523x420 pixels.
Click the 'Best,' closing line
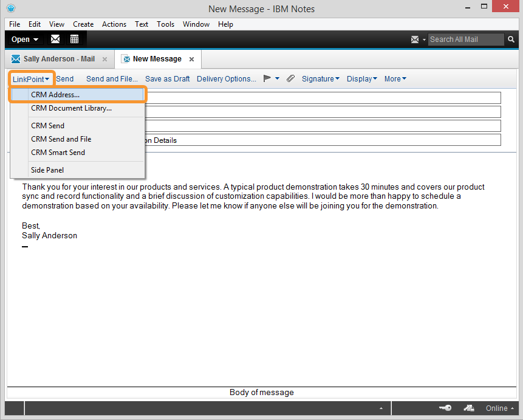click(31, 225)
